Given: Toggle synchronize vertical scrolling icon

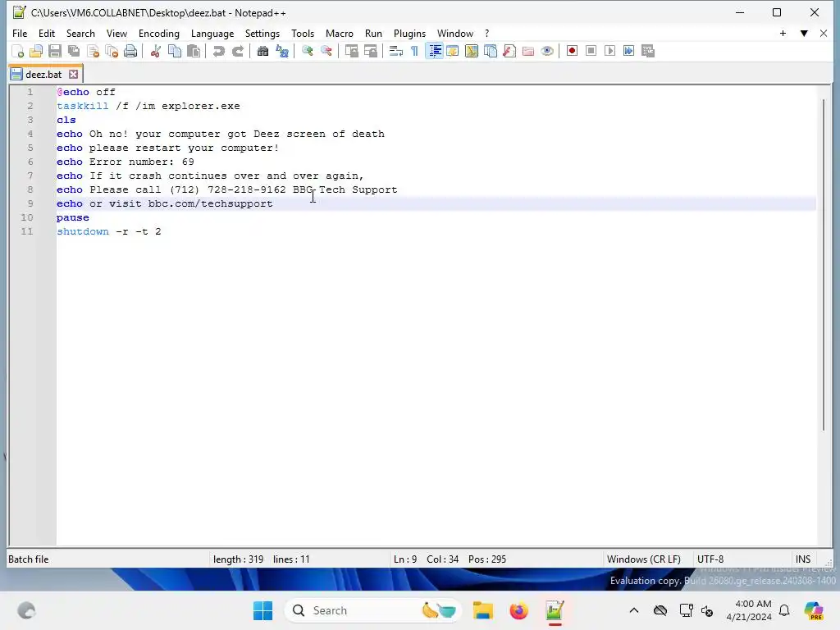Looking at the screenshot, I should [x=351, y=51].
